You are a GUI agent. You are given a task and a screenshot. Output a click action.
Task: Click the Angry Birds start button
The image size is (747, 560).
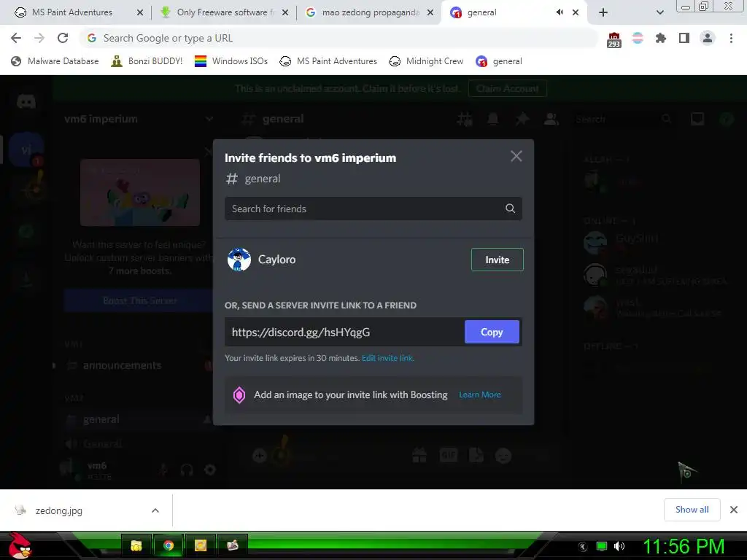click(20, 545)
